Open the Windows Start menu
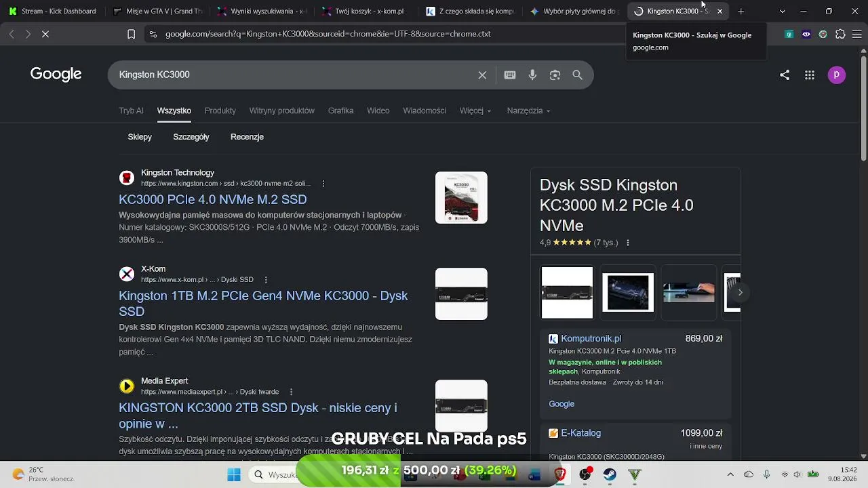 234,474
